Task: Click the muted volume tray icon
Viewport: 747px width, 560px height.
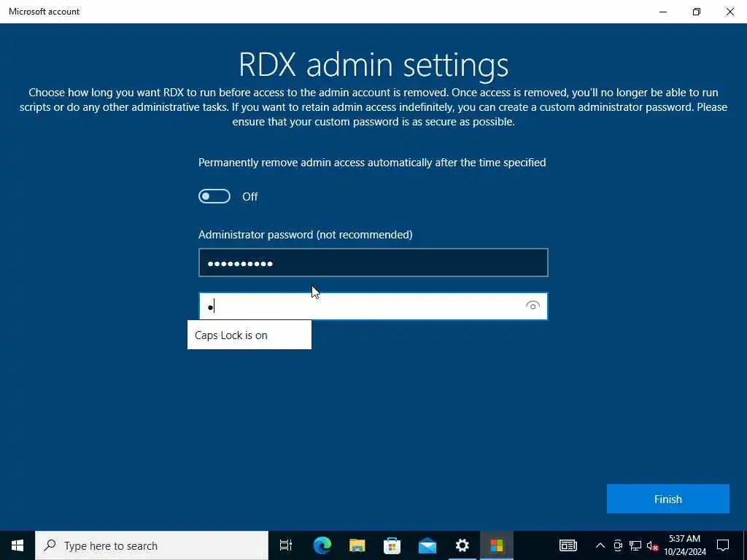Action: tap(652, 545)
